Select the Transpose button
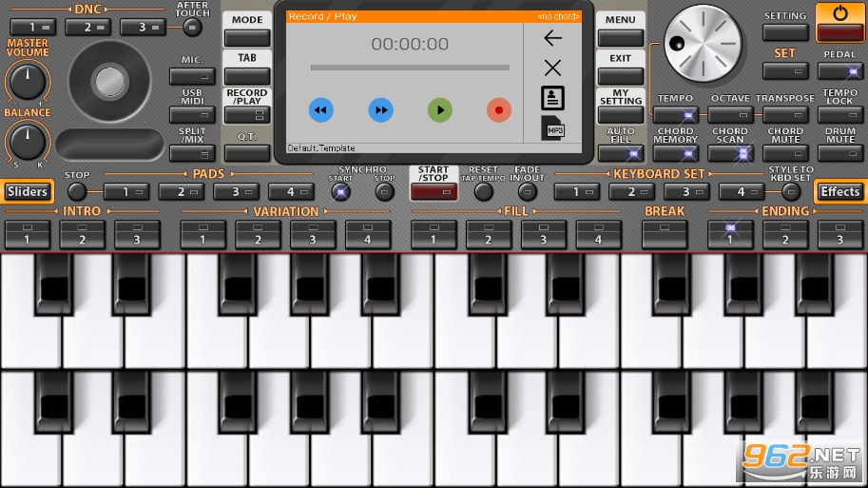 coord(785,115)
